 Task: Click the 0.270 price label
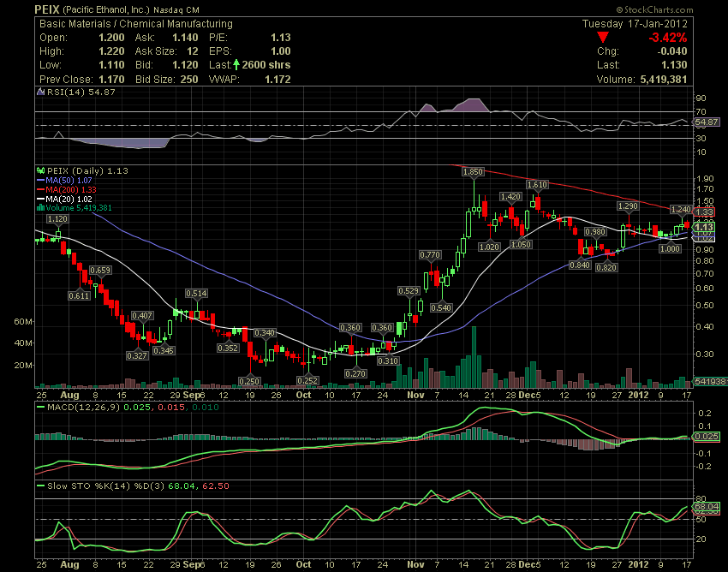pos(355,373)
